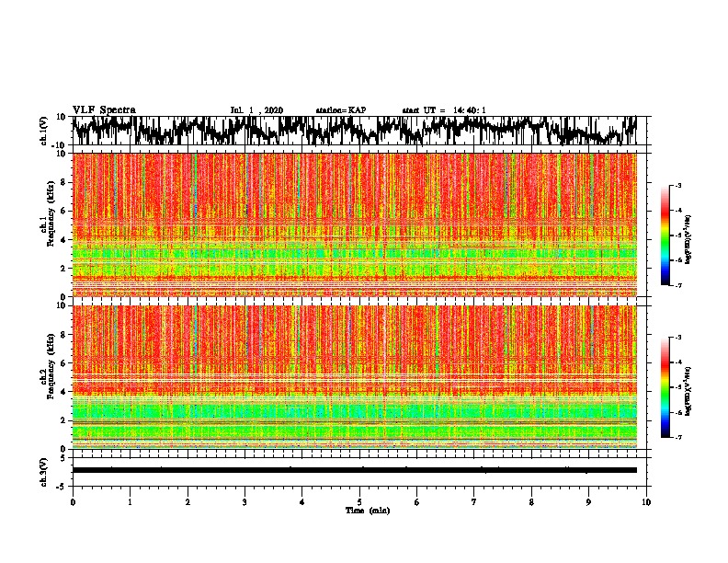Click the ch.2 frequency spectrogram plot
The width and height of the screenshot is (728, 563).
coord(354,377)
